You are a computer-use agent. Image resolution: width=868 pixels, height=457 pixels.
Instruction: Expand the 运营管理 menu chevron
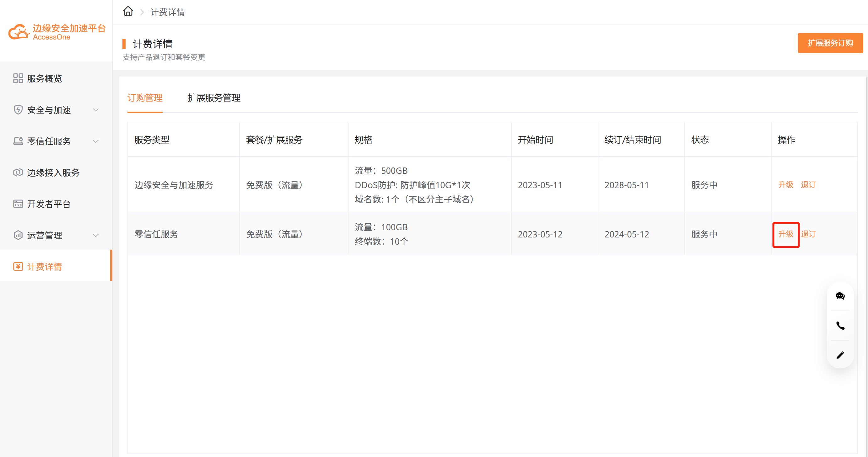tap(96, 235)
